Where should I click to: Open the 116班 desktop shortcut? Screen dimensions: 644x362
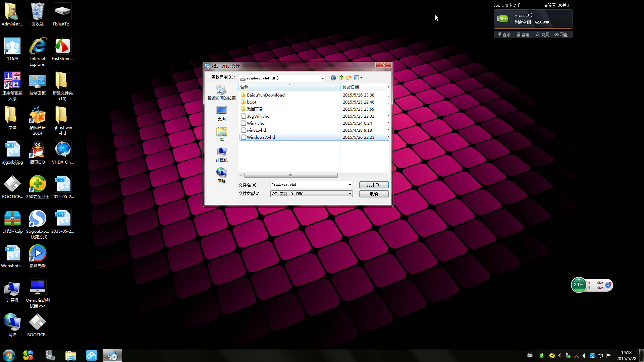point(12,49)
